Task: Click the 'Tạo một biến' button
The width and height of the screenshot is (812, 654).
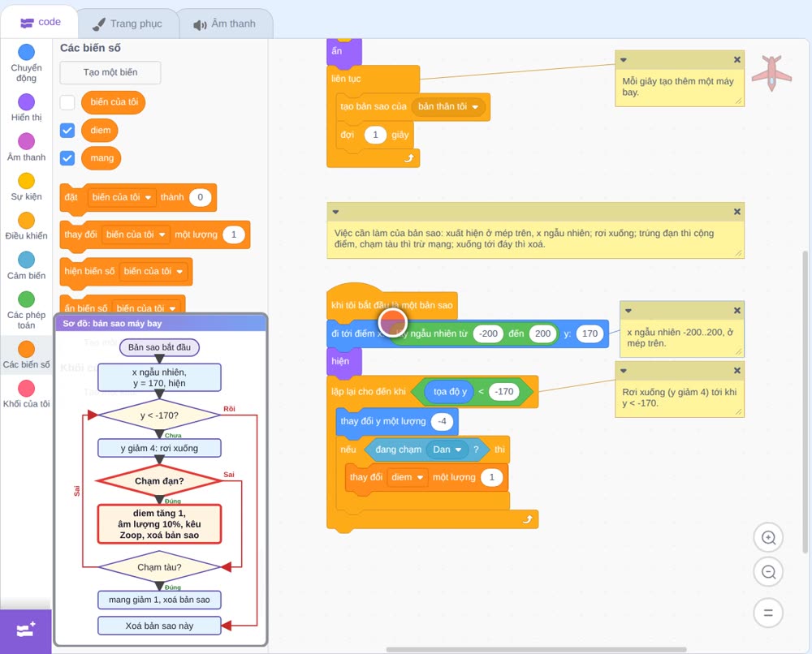Action: (110, 72)
